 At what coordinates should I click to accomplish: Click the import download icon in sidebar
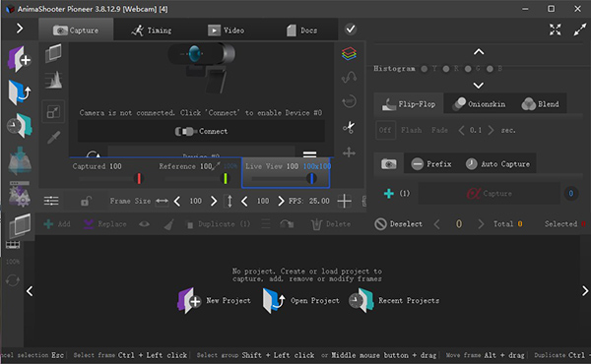point(20,160)
